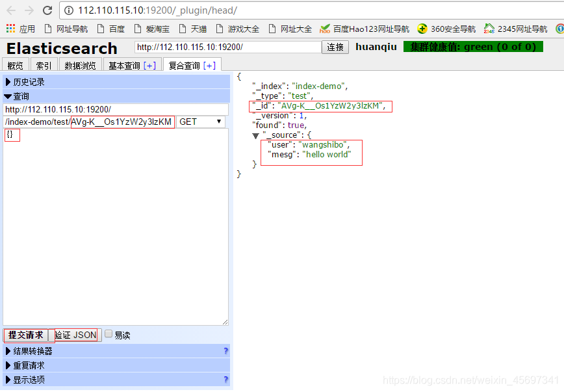Collapse the _source JSON node
The height and width of the screenshot is (392, 564).
[x=255, y=136]
